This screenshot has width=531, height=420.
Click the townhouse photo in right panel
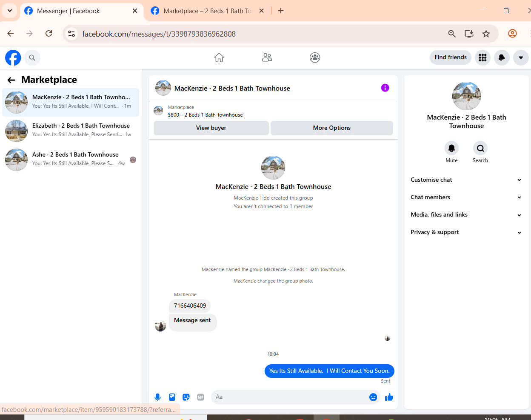tap(466, 96)
